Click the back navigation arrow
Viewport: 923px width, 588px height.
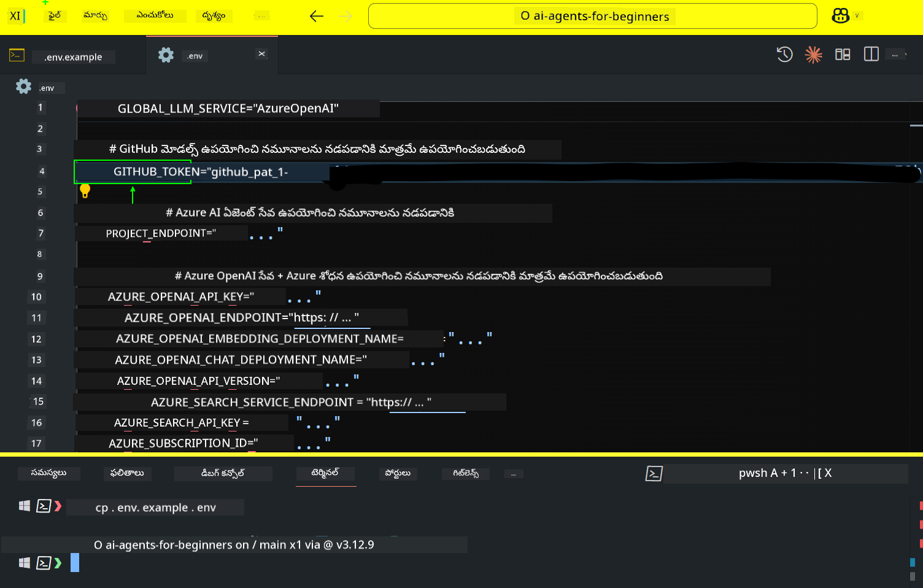pos(316,16)
